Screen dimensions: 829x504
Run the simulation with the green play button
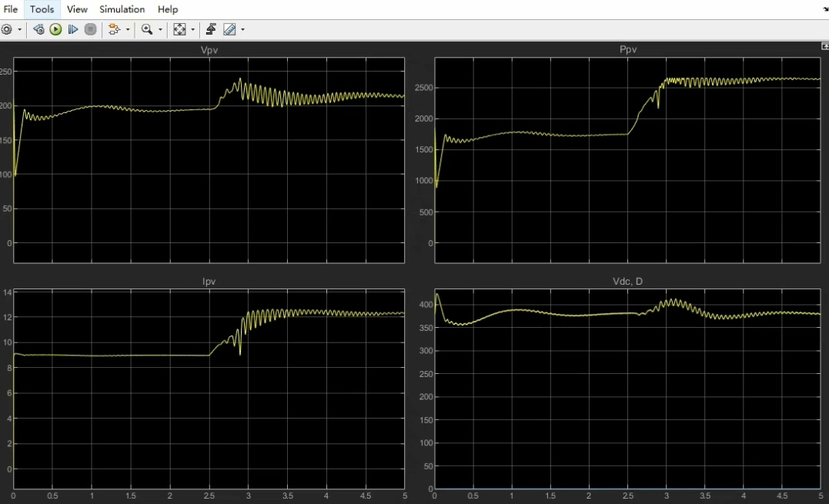[55, 29]
